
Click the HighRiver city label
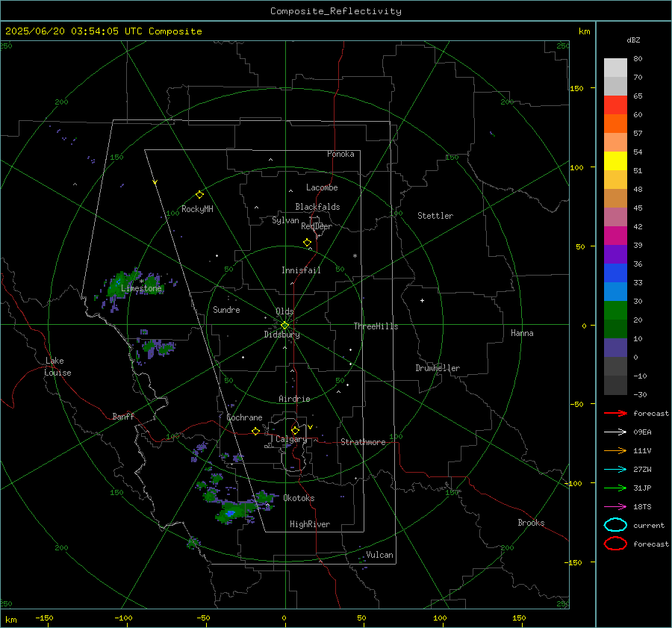point(310,524)
